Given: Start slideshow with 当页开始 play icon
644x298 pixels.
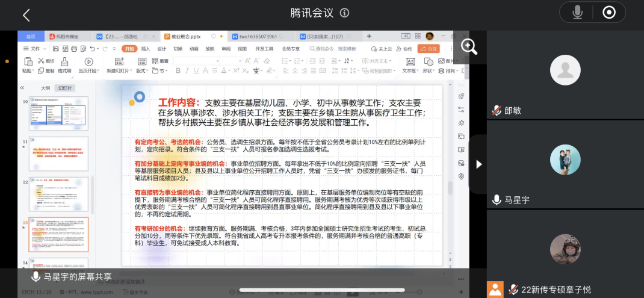Looking at the screenshot, I should tap(88, 61).
